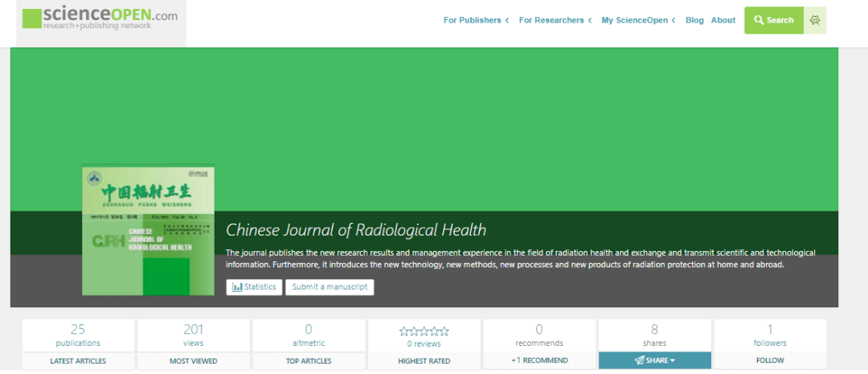868x374 pixels.
Task: Open the SHARE dropdown
Action: [x=655, y=360]
